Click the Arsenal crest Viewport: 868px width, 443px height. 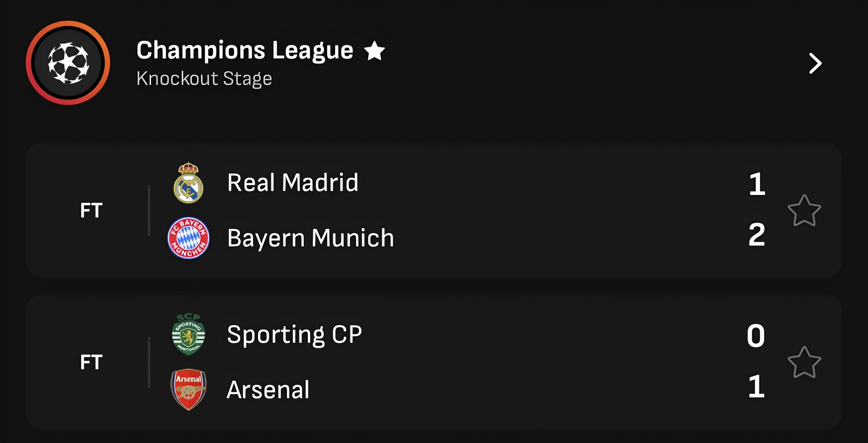[189, 389]
